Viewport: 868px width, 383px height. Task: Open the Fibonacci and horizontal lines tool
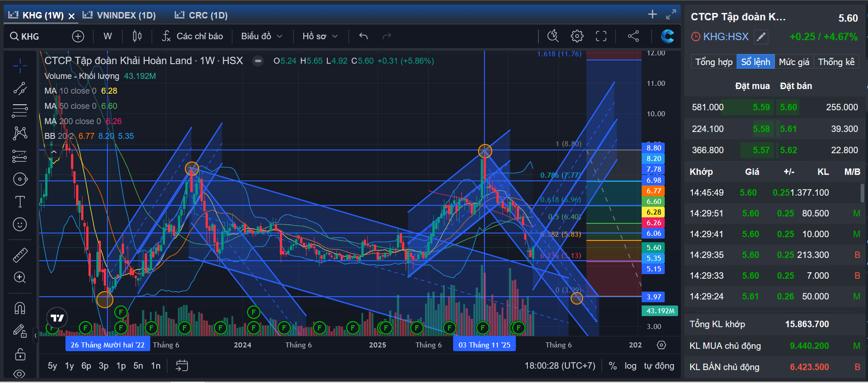pyautogui.click(x=20, y=111)
